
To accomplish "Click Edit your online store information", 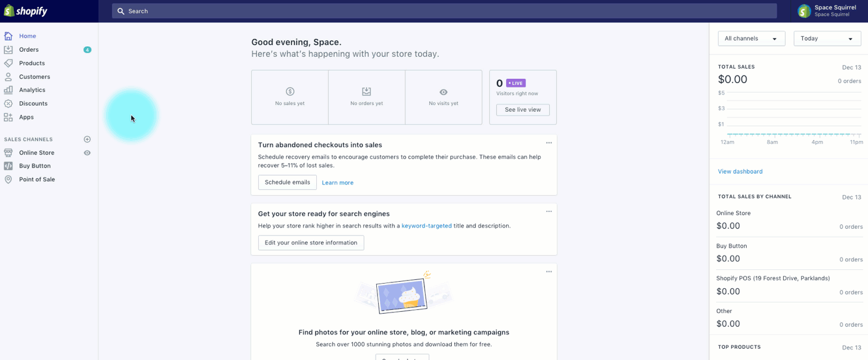I will tap(311, 242).
